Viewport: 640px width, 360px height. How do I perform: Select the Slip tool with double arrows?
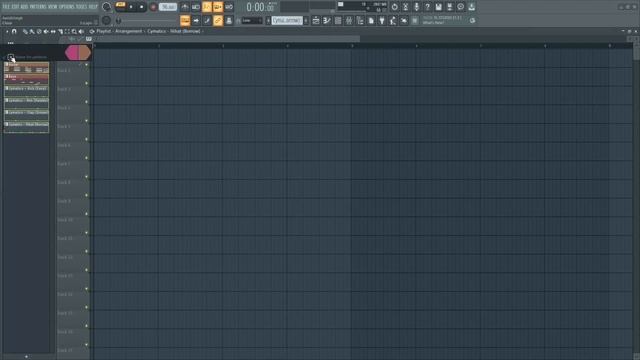(x=53, y=31)
